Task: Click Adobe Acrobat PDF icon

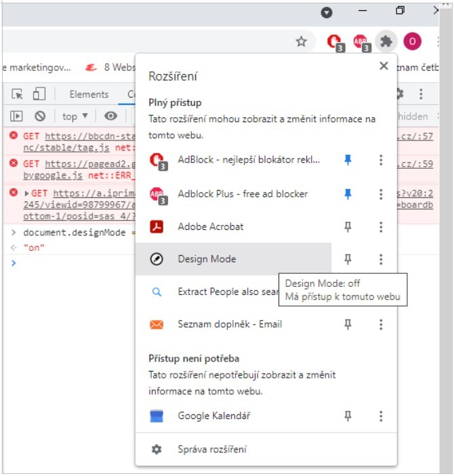Action: [x=157, y=226]
